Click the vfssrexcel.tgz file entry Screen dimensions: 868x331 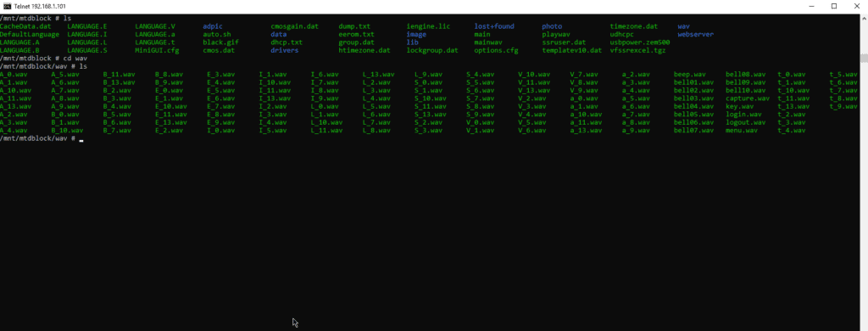(637, 50)
